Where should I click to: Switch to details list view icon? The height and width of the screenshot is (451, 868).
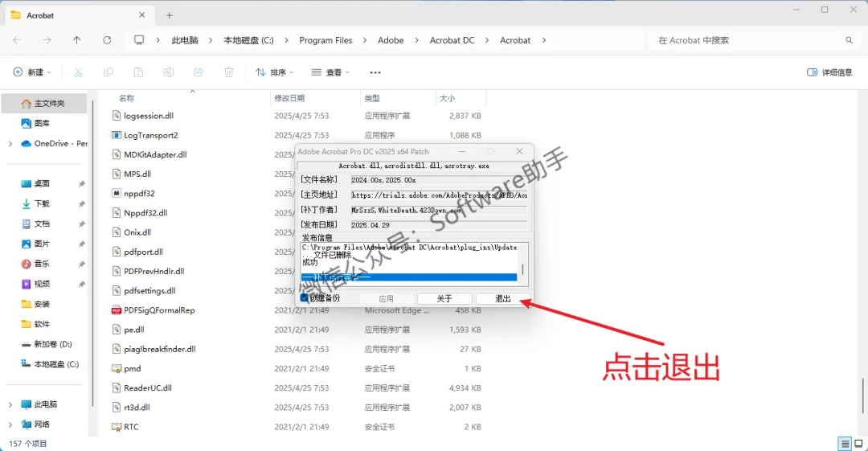tap(845, 443)
